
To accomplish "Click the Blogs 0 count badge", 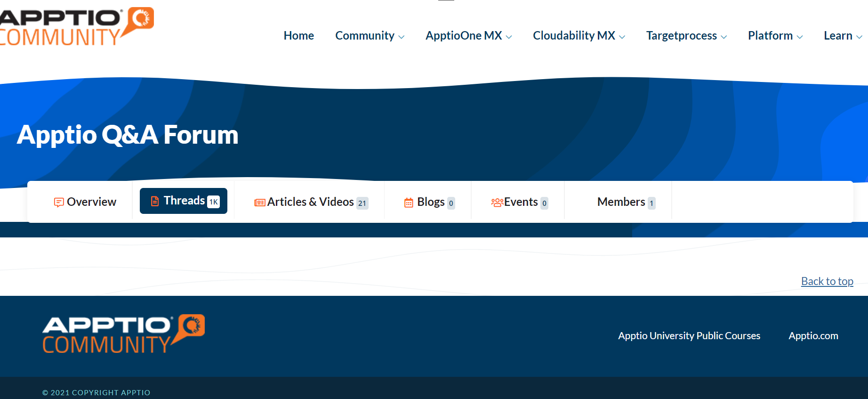I will (x=451, y=203).
